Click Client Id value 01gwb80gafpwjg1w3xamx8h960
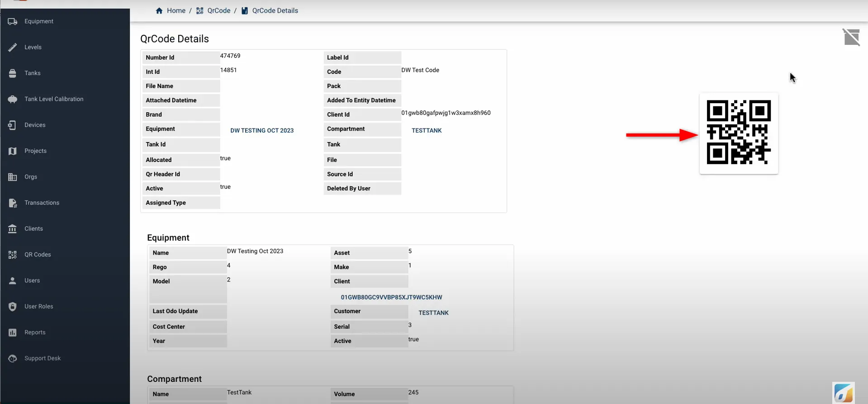The image size is (868, 404). click(446, 113)
